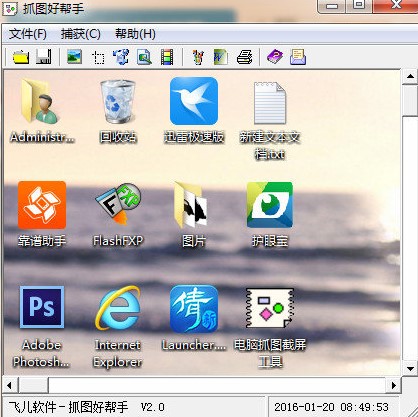418x417 pixels.
Task: Click the 回收站 recycle bin icon
Action: [118, 102]
